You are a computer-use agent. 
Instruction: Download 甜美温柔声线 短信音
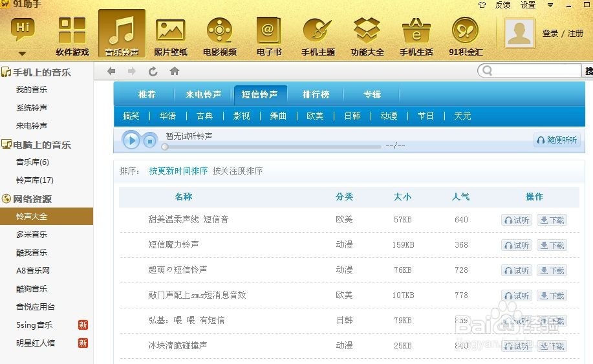pyautogui.click(x=552, y=220)
